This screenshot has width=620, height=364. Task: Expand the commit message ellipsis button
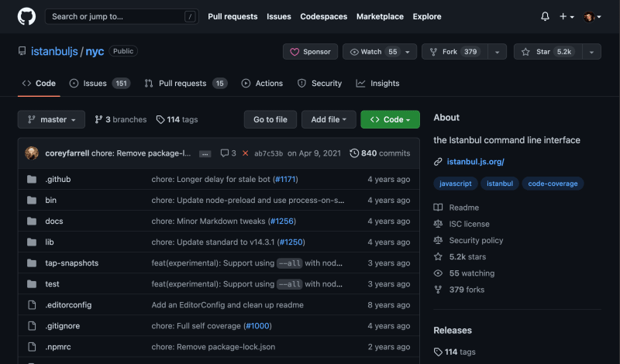(x=205, y=154)
